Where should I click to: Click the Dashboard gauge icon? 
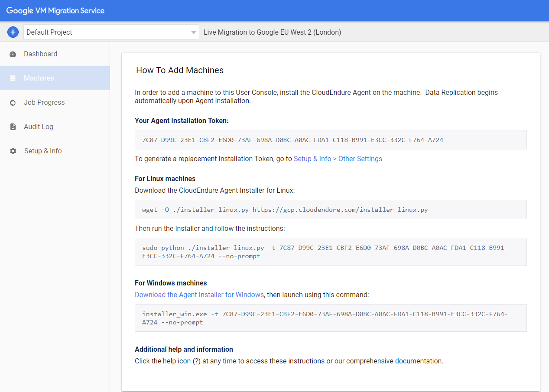[x=13, y=54]
